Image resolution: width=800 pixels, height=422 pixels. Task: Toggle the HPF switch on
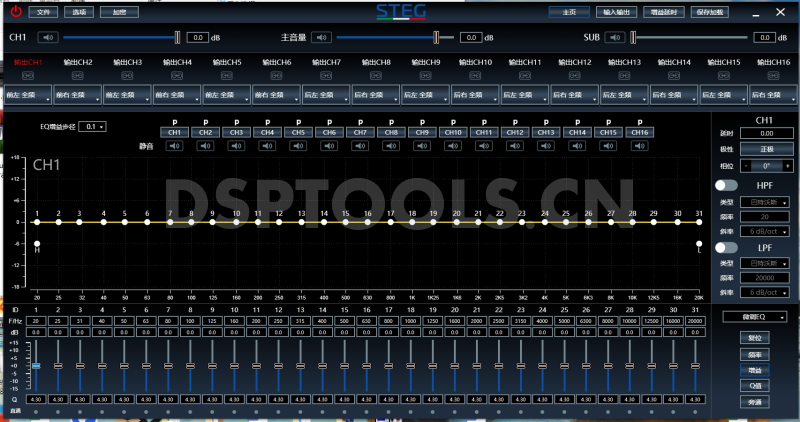point(726,186)
